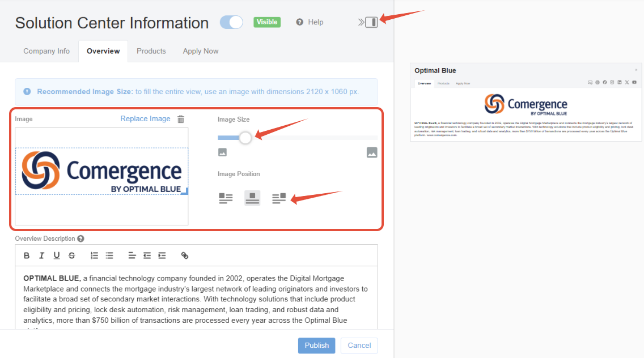Screen dimensions: 644x358
Task: Toggle the Solution Center visibility switch
Action: [x=231, y=22]
